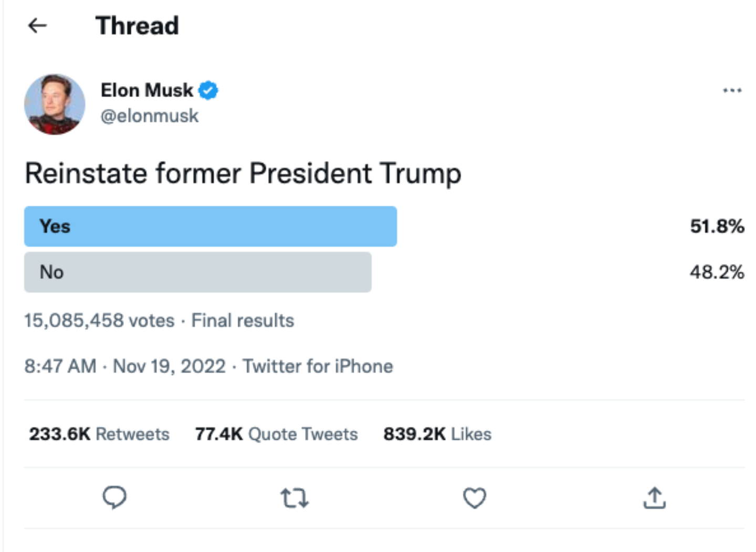Click the tweet text about reinstating Trump
Image resolution: width=756 pixels, height=552 pixels.
point(243,173)
